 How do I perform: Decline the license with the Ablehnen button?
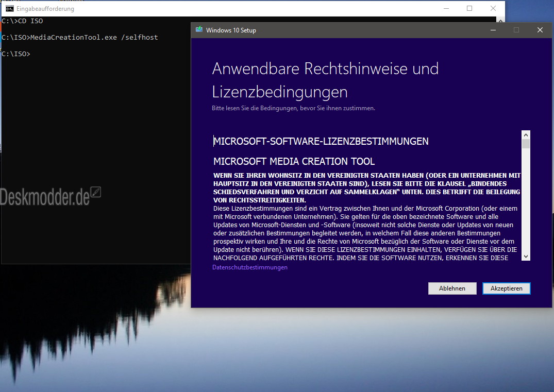pos(452,288)
